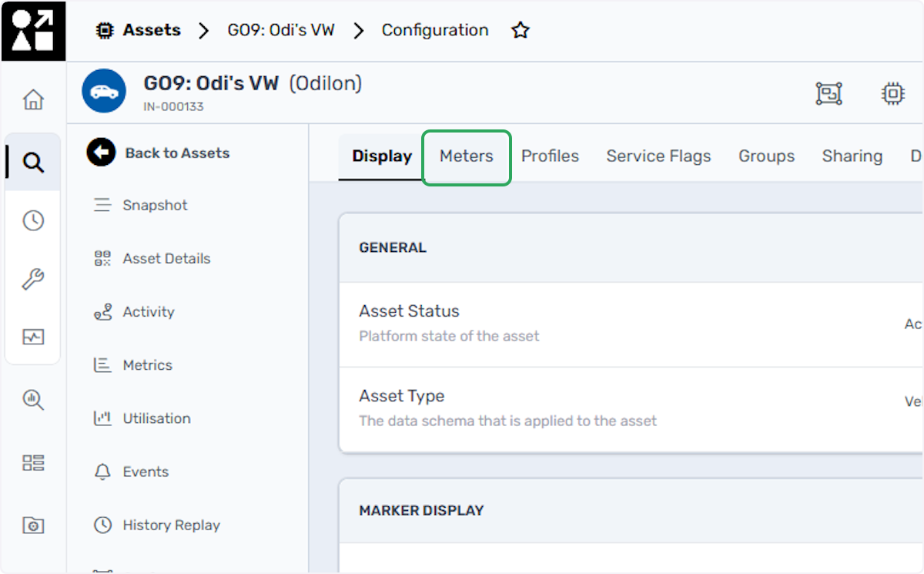This screenshot has width=924, height=574.
Task: Click 'Platform state of the asset' description
Action: click(x=449, y=336)
